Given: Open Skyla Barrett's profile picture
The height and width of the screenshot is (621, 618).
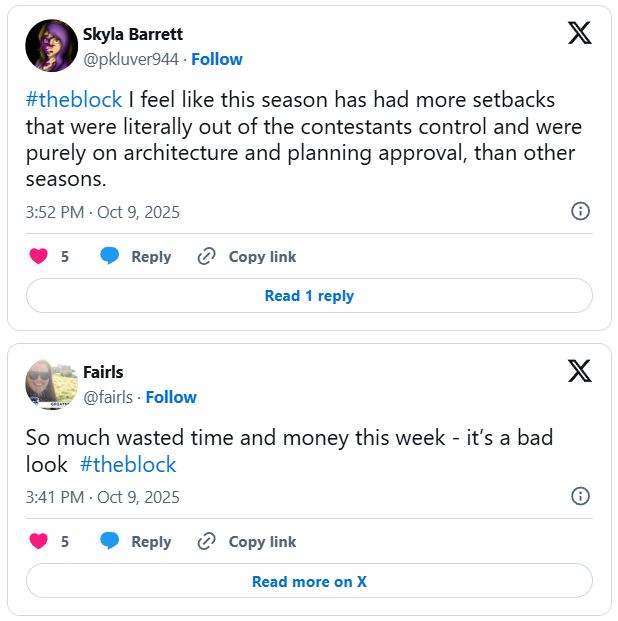Looking at the screenshot, I should [x=52, y=46].
